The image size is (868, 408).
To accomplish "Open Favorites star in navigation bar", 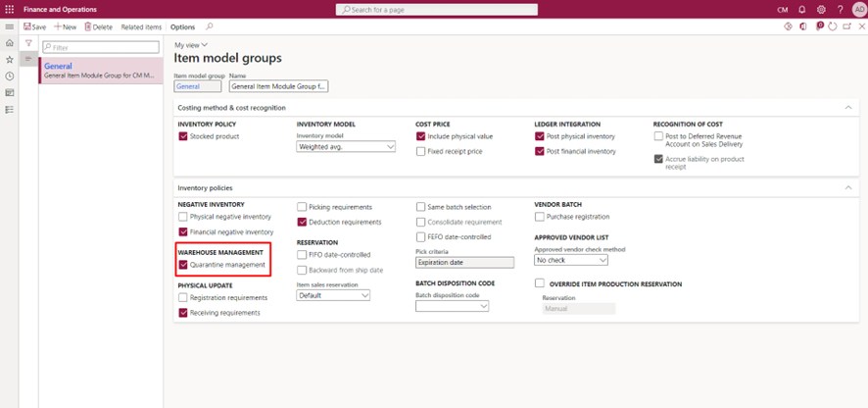I will click(x=9, y=60).
